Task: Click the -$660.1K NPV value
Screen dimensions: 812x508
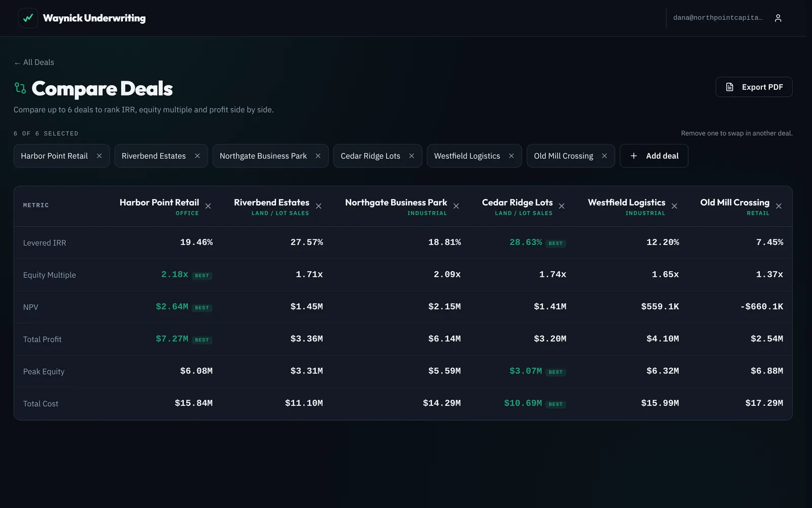Action: [x=762, y=307]
